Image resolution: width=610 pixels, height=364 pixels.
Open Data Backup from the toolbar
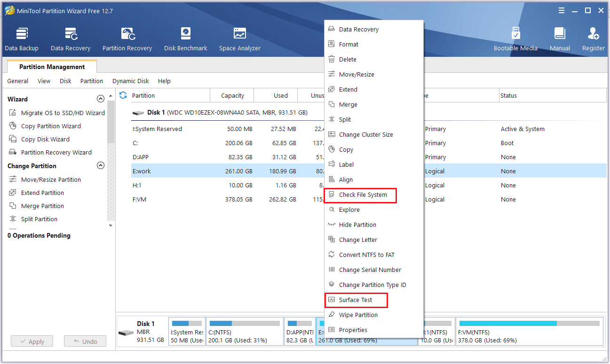coord(22,39)
